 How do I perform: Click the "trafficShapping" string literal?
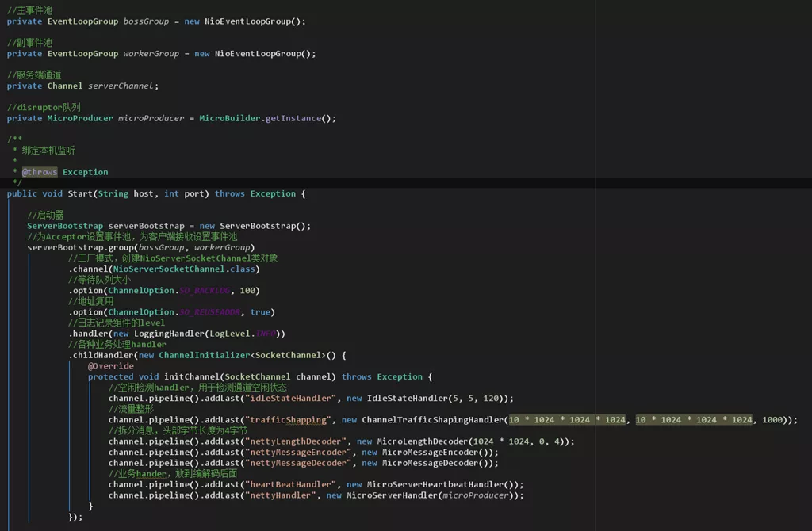287,420
